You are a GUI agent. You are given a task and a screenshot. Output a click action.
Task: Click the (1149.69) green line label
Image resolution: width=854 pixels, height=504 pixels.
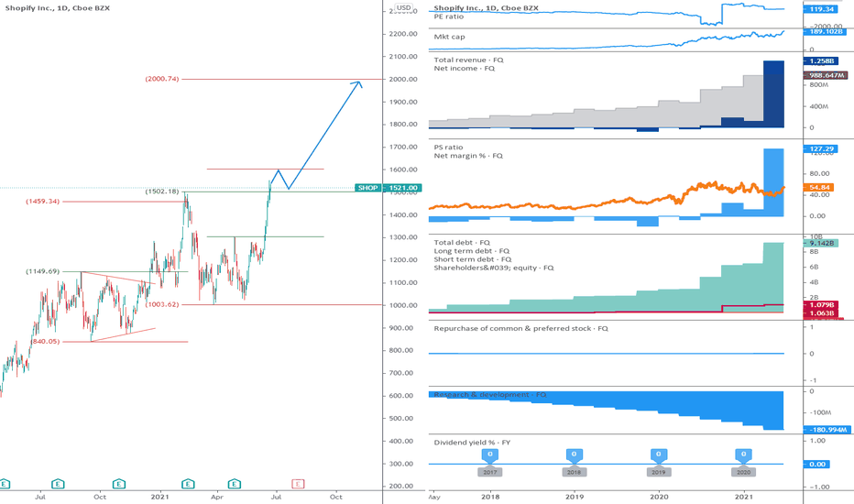[42, 271]
